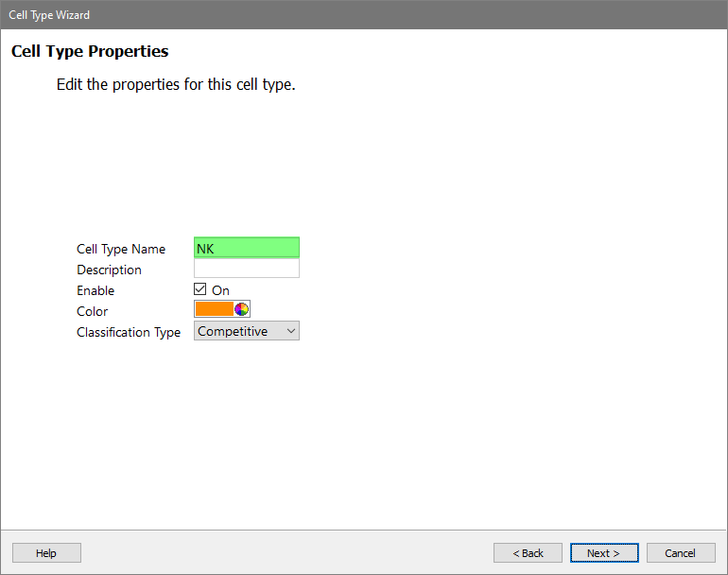Proceed using the Next button
728x575 pixels.
(603, 552)
